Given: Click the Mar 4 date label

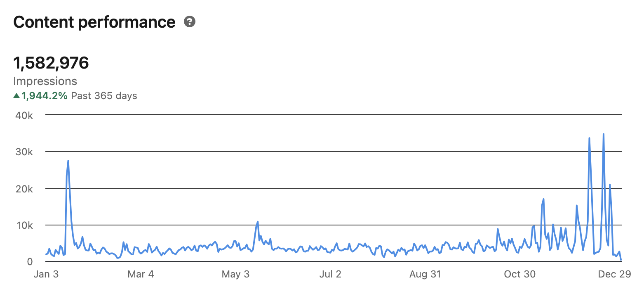Looking at the screenshot, I should coord(141,274).
